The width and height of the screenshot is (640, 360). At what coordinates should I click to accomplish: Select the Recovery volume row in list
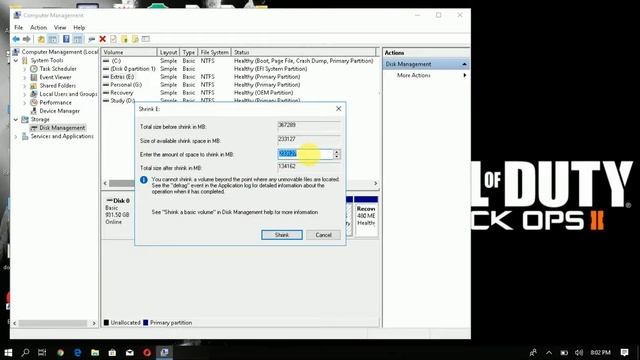pyautogui.click(x=239, y=93)
